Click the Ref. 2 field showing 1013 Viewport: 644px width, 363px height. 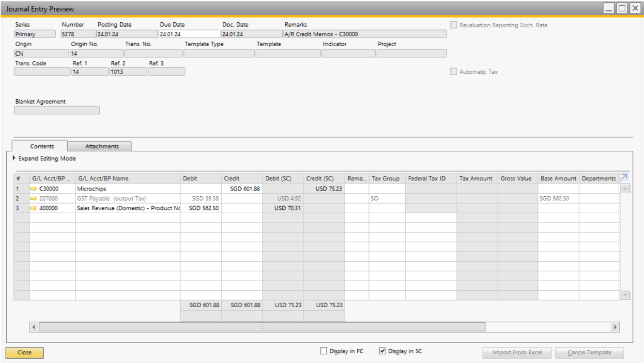(x=128, y=72)
